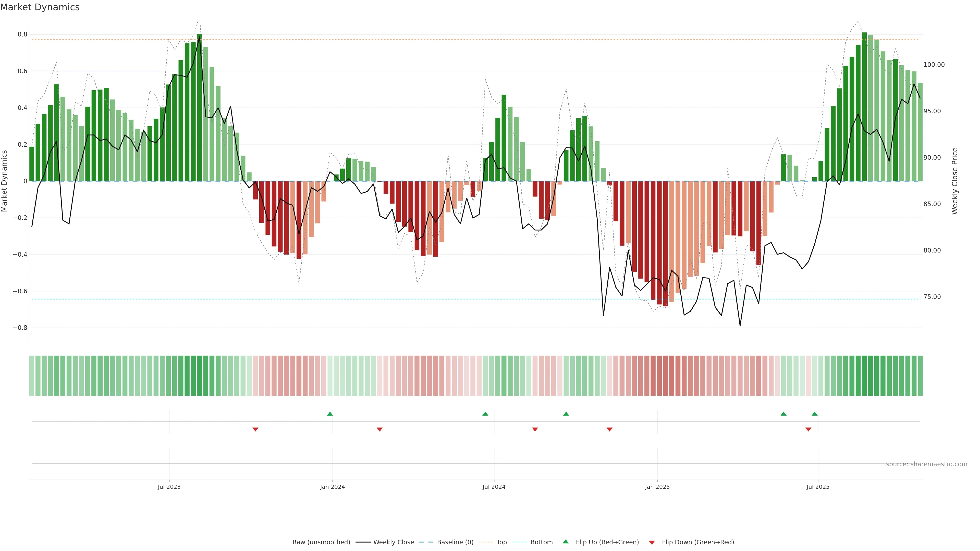The width and height of the screenshot is (980, 551).
Task: Click the Market Dynamics chart title
Action: pos(40,7)
